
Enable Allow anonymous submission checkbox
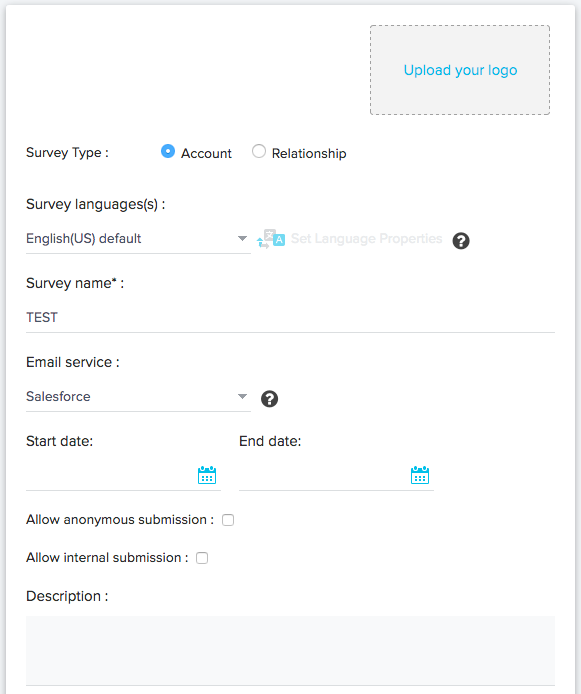pos(228,520)
